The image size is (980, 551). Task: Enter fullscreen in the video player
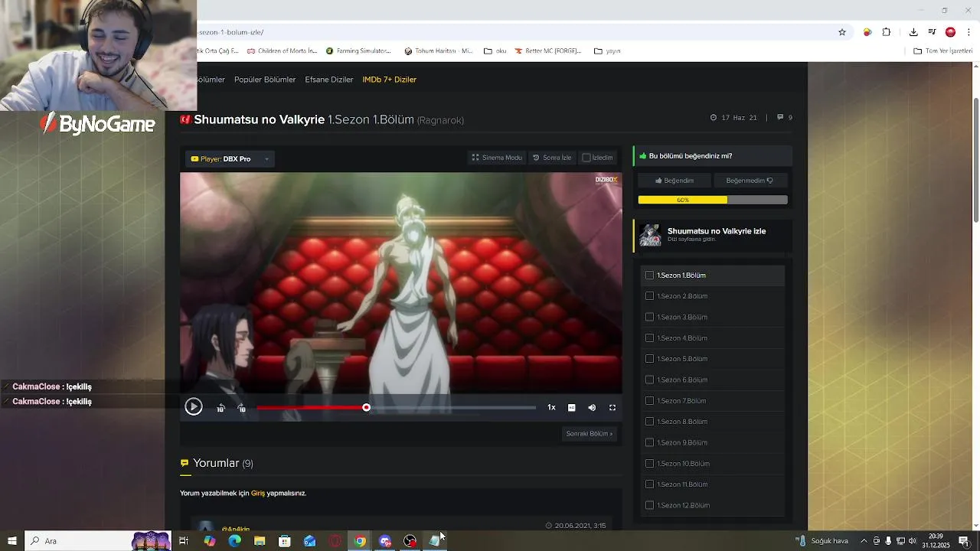coord(612,408)
